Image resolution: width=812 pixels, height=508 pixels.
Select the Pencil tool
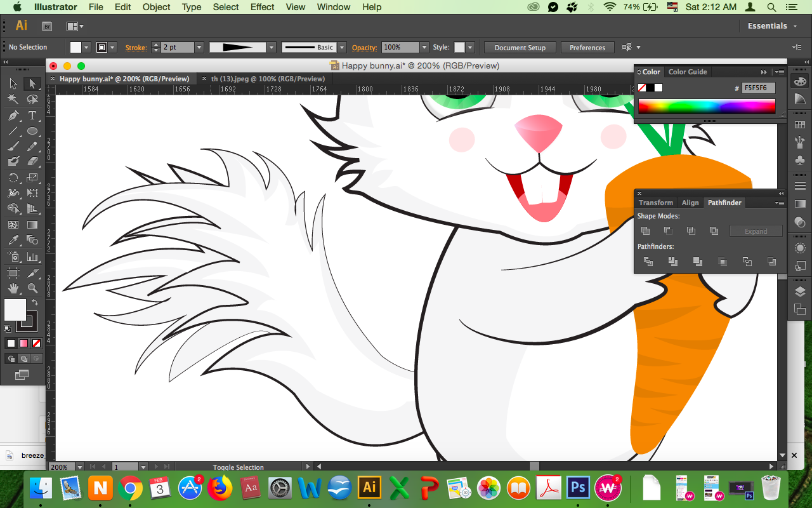(32, 147)
